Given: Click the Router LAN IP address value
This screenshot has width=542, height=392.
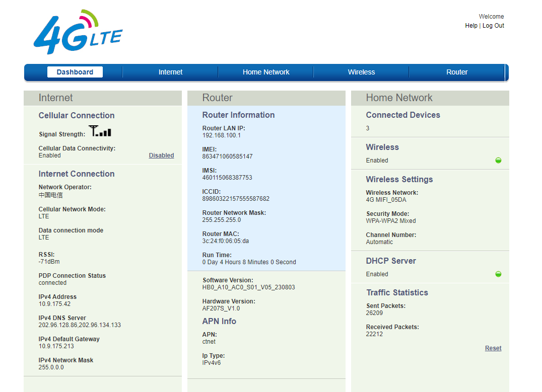Looking at the screenshot, I should click(x=222, y=135).
